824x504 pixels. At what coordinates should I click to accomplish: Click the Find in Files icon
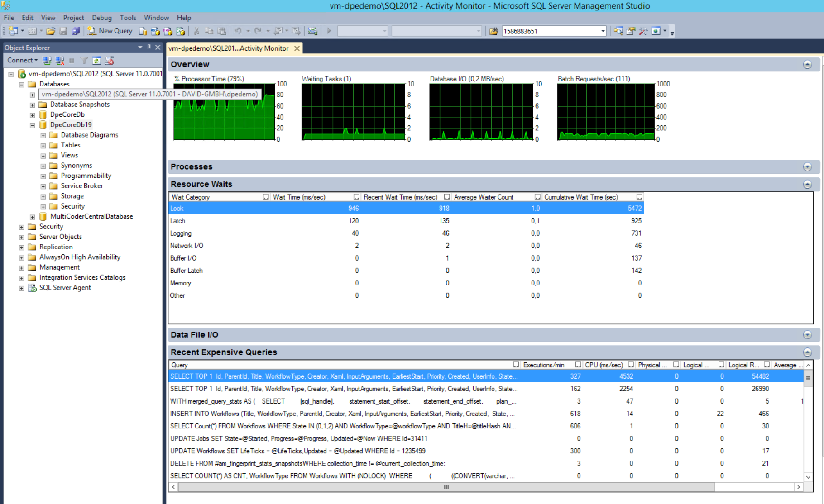[x=493, y=31]
